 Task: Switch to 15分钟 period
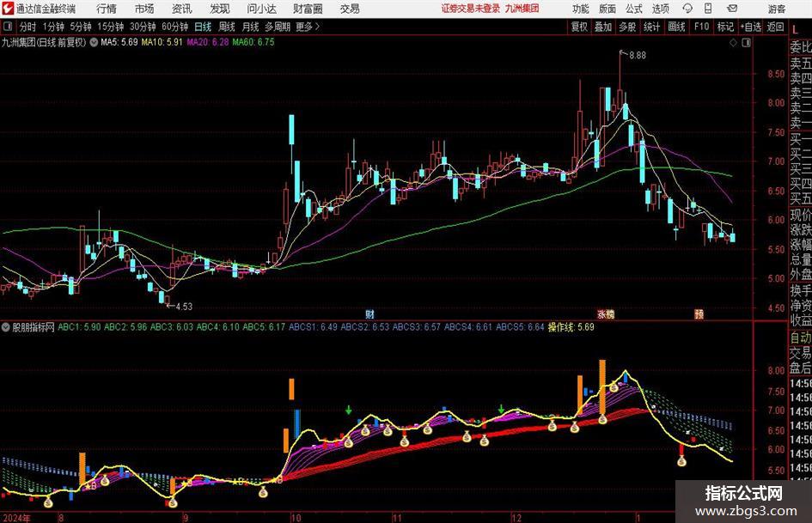[x=110, y=27]
